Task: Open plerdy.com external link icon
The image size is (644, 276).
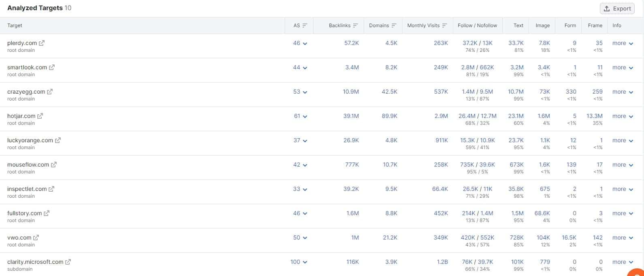Action: point(42,43)
